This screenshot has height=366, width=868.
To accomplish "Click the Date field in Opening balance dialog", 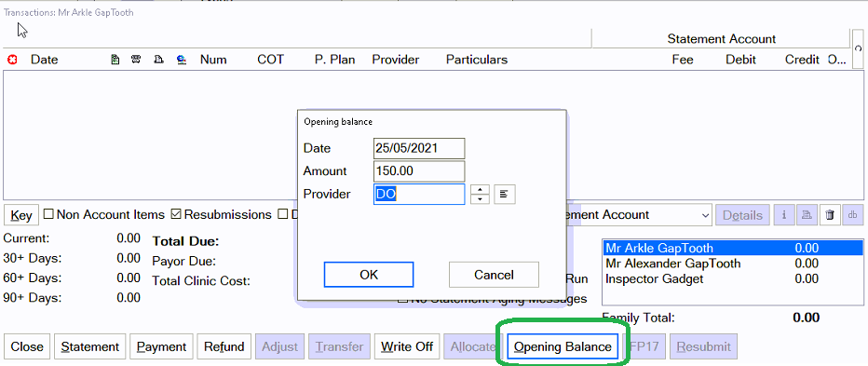I will point(419,148).
